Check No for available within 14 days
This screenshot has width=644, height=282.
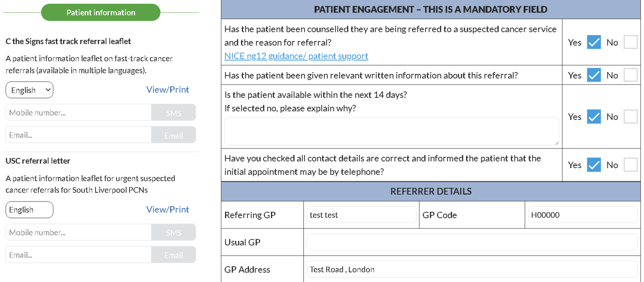630,117
